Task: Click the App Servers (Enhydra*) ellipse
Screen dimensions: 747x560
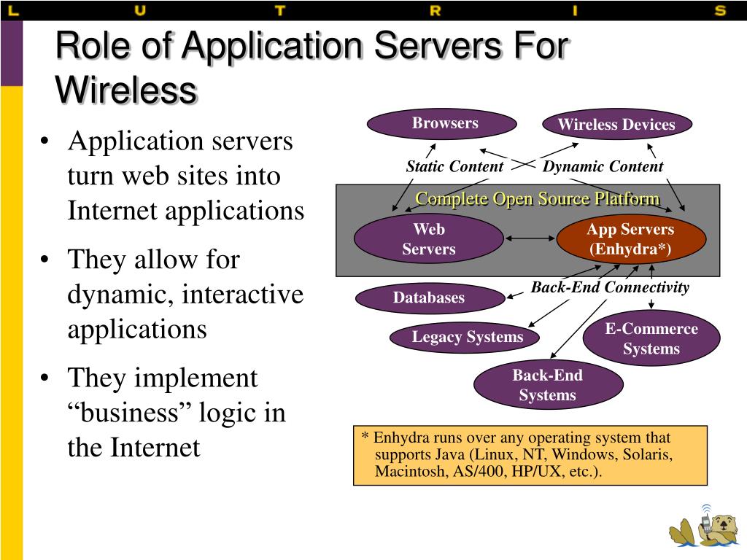Action: tap(631, 239)
